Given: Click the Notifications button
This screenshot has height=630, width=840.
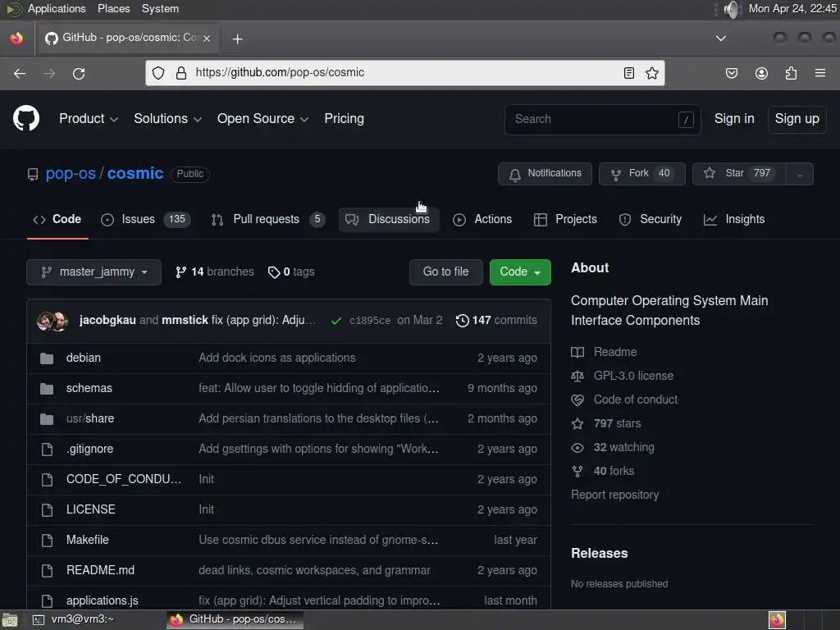Looking at the screenshot, I should [x=545, y=174].
